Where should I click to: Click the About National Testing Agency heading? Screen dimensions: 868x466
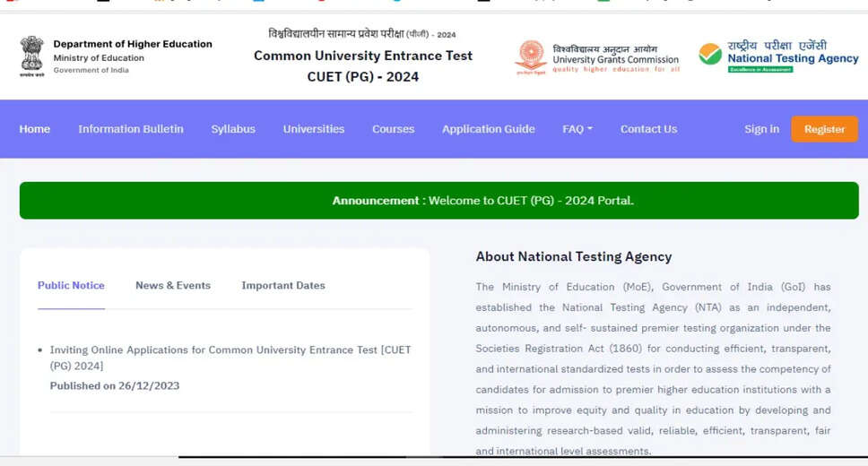pyautogui.click(x=574, y=256)
